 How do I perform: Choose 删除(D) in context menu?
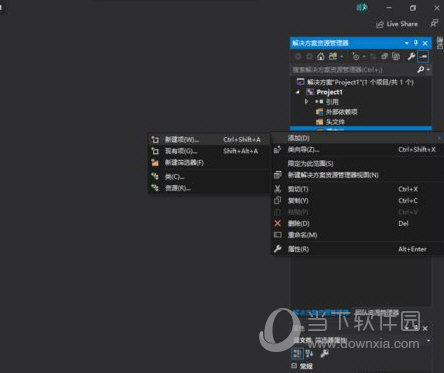358,223
